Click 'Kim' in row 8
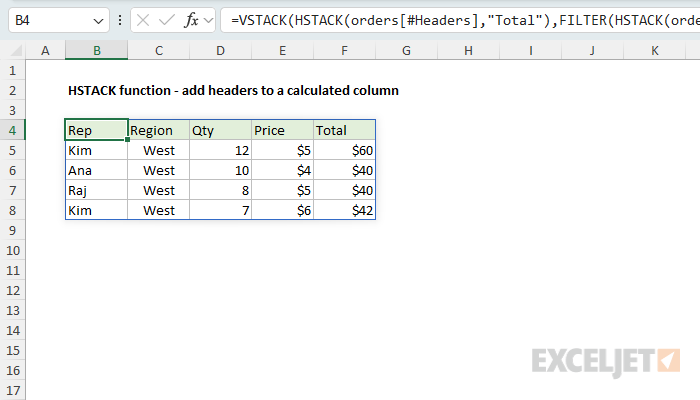700x400 pixels. [x=96, y=210]
